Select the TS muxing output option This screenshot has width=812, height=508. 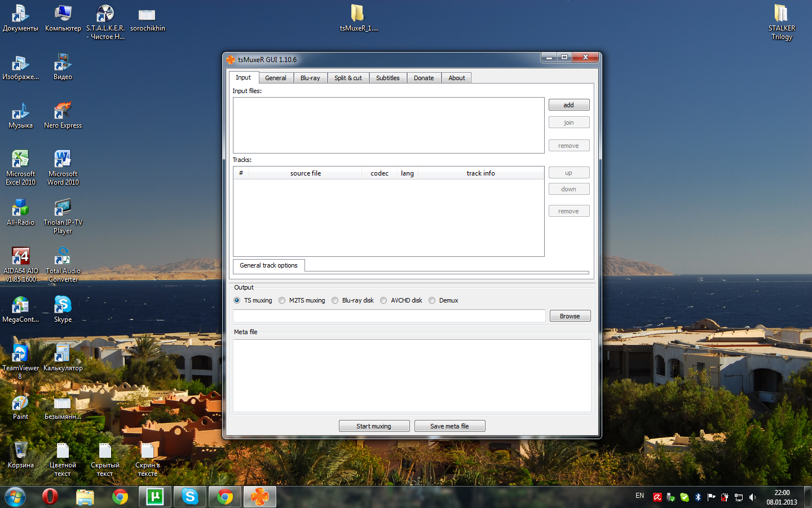pyautogui.click(x=253, y=300)
